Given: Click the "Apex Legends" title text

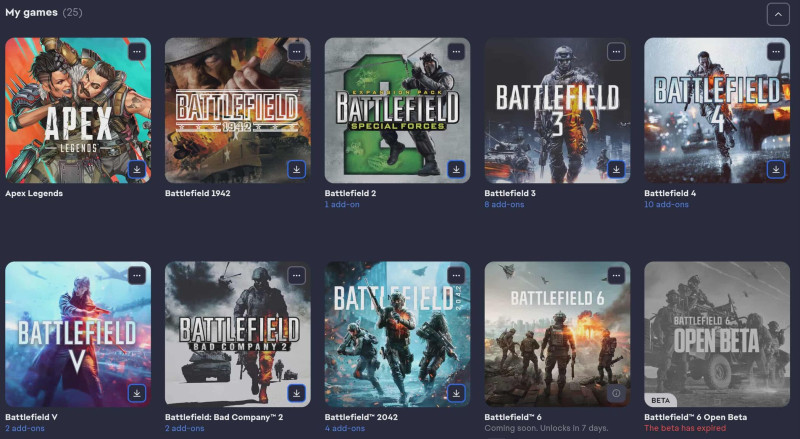Looking at the screenshot, I should coord(34,193).
